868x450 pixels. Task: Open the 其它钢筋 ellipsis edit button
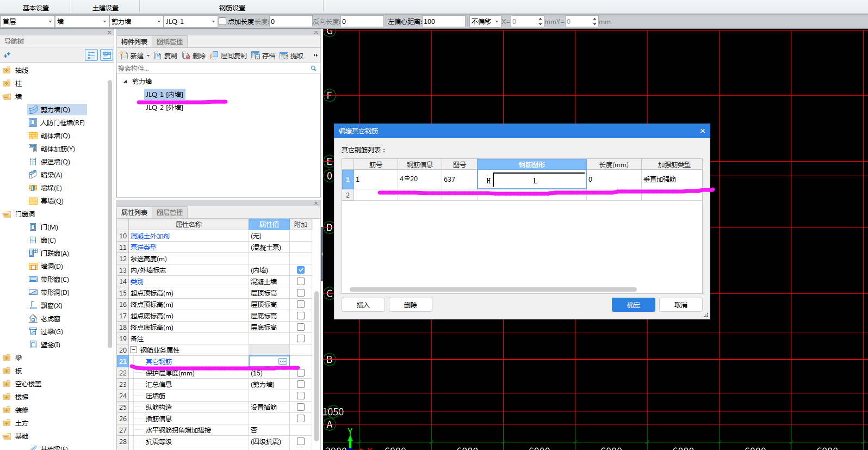click(283, 361)
